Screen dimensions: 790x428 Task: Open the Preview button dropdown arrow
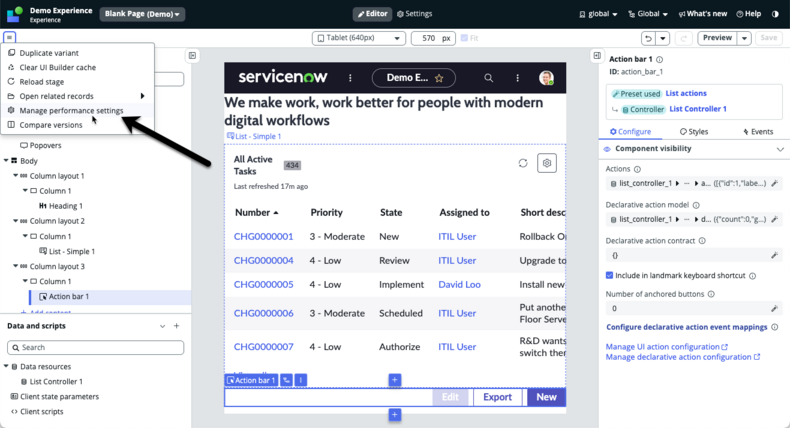coord(744,38)
